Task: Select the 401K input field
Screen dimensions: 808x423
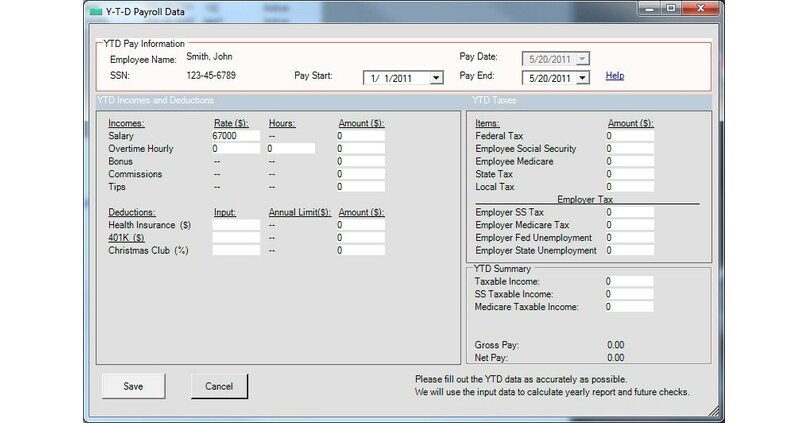Action: [235, 238]
